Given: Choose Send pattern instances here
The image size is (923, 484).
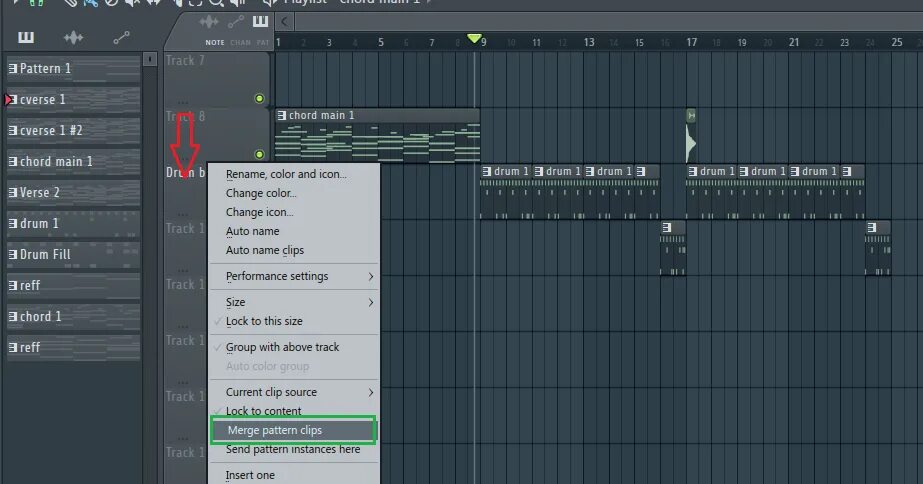Looking at the screenshot, I should coord(294,449).
